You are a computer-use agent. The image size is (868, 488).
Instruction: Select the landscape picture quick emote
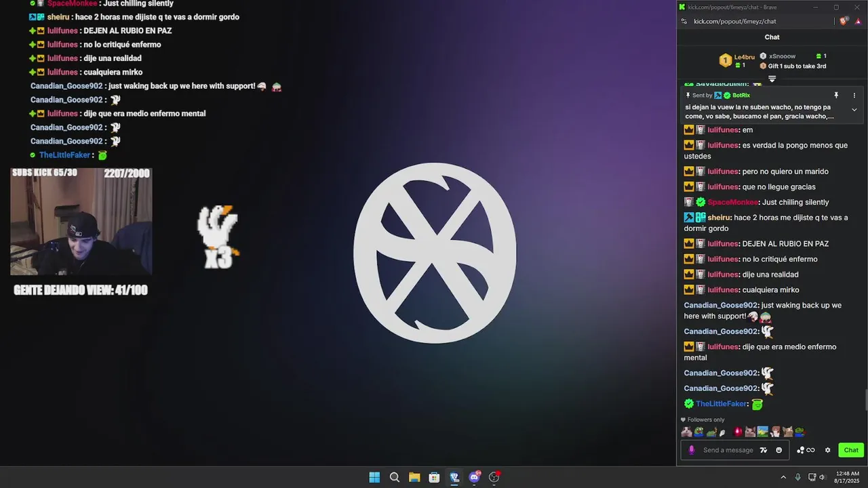click(763, 432)
